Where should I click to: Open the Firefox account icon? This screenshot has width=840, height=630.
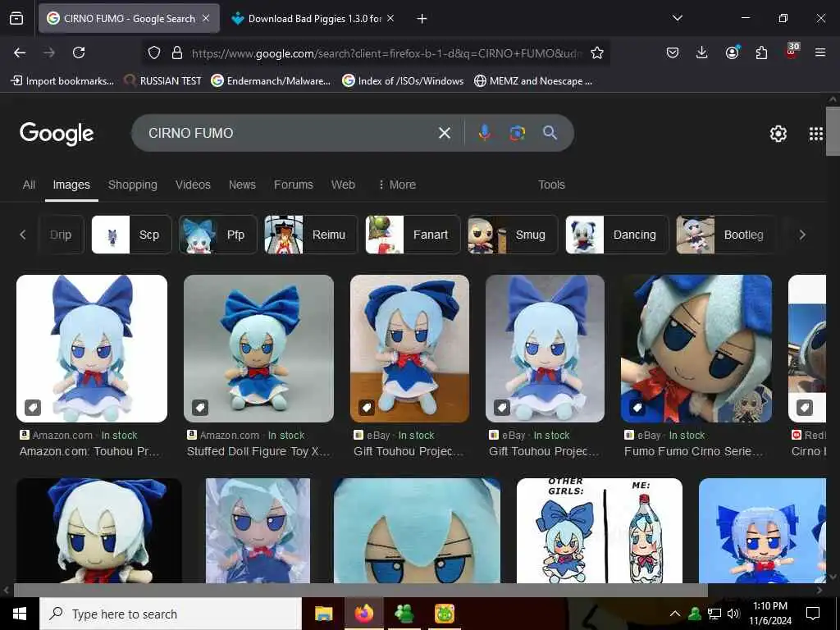click(x=733, y=52)
